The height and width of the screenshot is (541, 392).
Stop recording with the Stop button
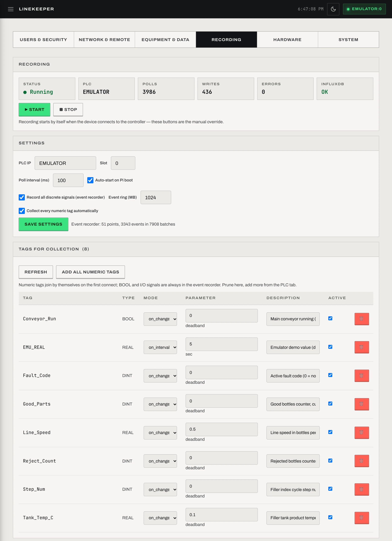click(68, 109)
